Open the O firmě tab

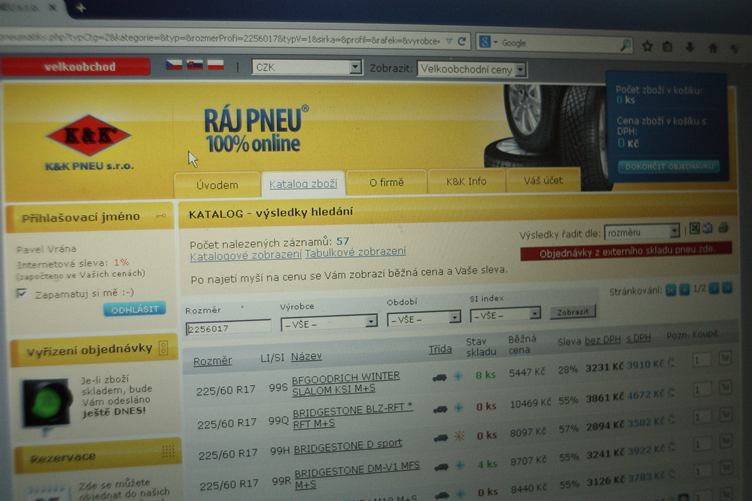pos(387,182)
